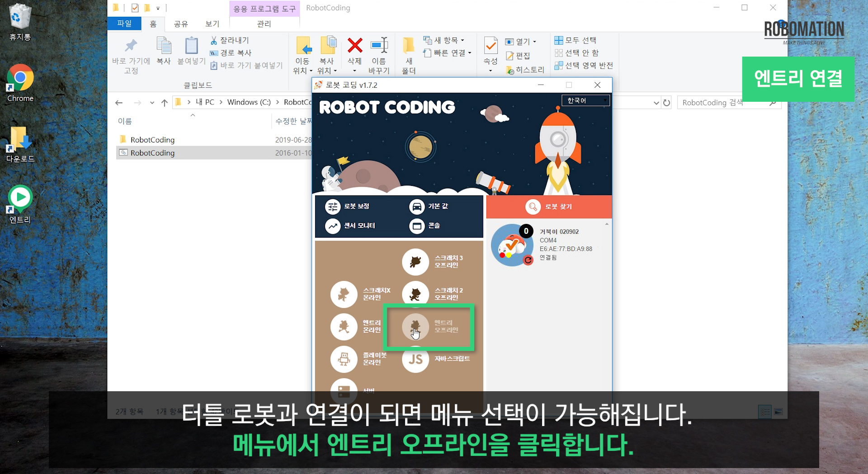Open the Easy Access (빠른 연결) dropdown
The width and height of the screenshot is (868, 474).
(447, 53)
